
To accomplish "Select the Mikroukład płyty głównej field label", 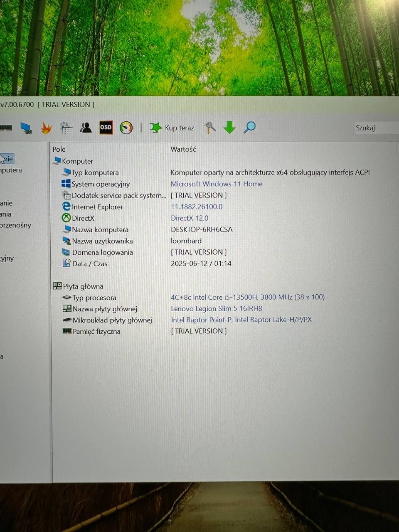I will point(112,320).
